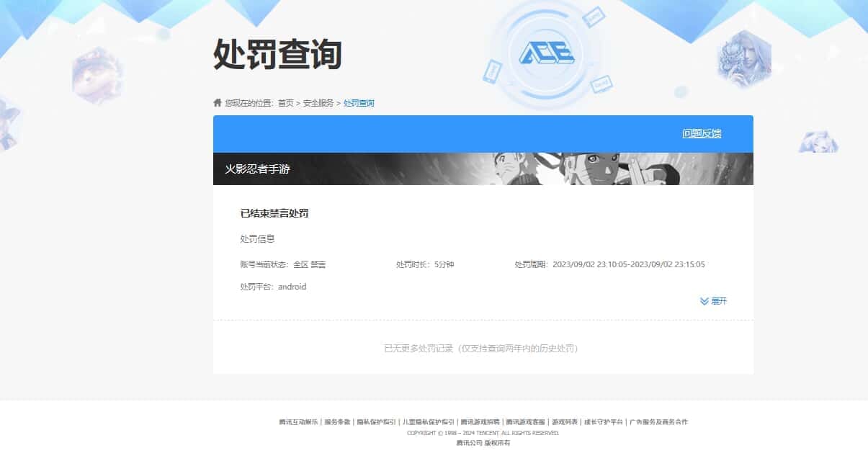Click the 问题反馈 feedback link
This screenshot has width=868, height=461.
(702, 133)
